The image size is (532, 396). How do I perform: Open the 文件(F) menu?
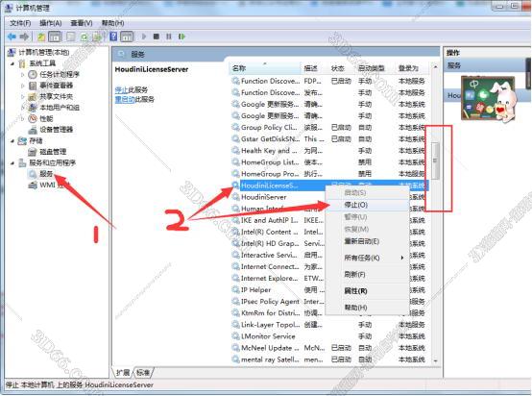[20, 23]
